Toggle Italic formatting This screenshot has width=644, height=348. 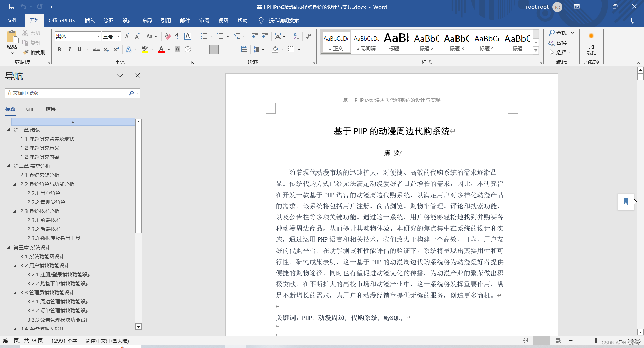(69, 50)
